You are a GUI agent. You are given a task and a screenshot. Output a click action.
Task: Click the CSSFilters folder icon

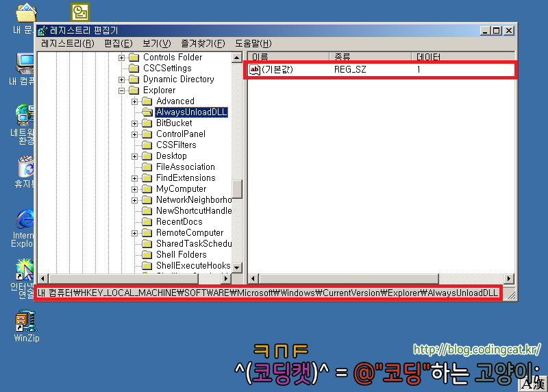coord(147,145)
